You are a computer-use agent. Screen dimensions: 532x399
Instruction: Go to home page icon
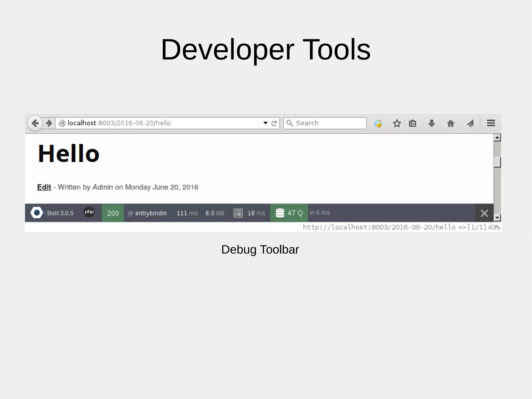tap(451, 123)
